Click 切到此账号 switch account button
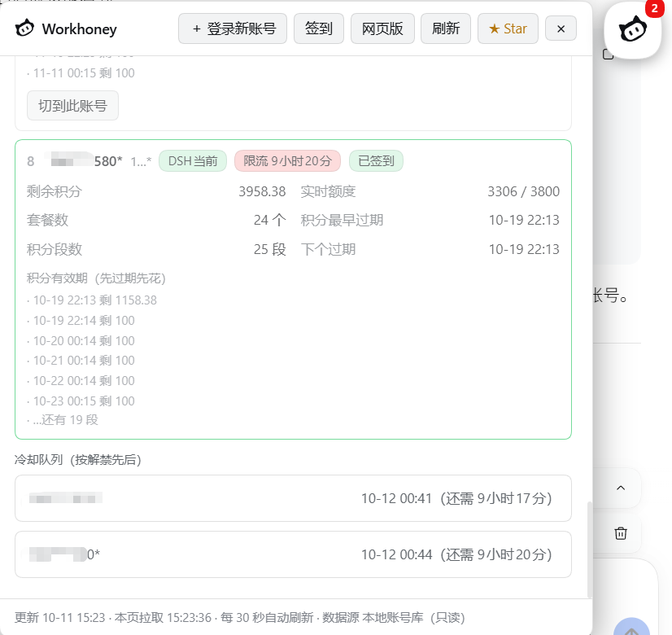 (73, 106)
